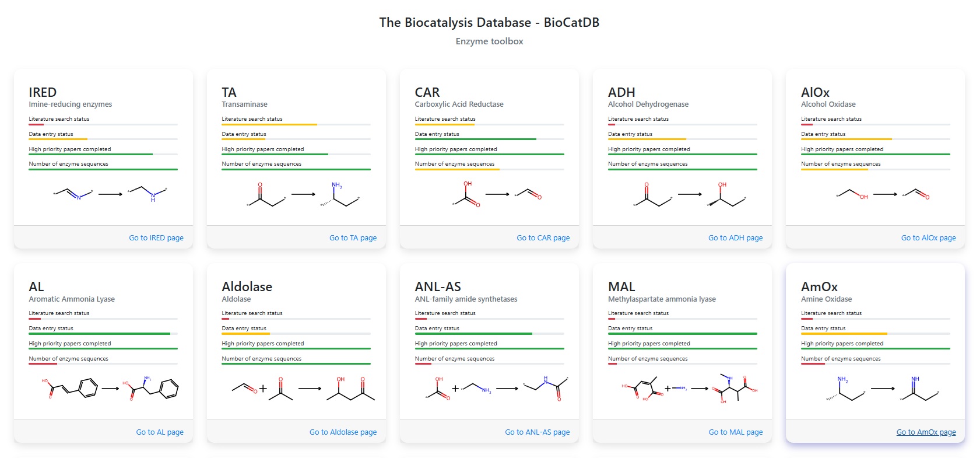980x458 pixels.
Task: Click the IRED Data entry status progress bar
Action: click(x=103, y=139)
